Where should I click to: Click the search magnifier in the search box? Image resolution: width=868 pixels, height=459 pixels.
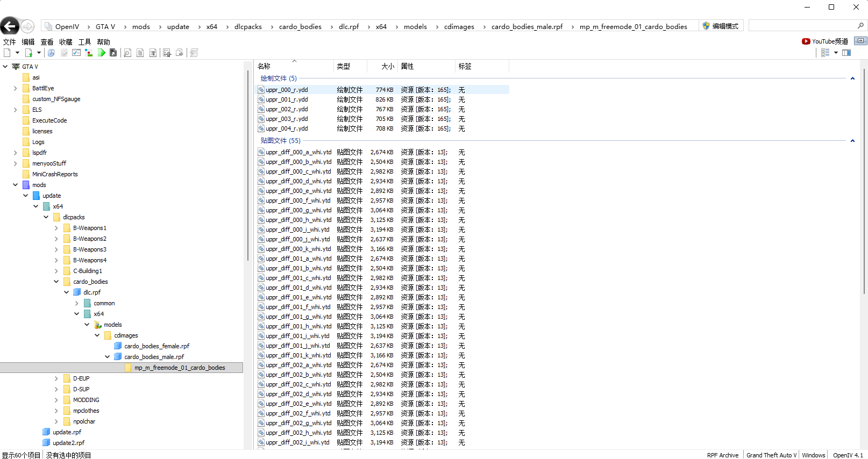pyautogui.click(x=860, y=26)
